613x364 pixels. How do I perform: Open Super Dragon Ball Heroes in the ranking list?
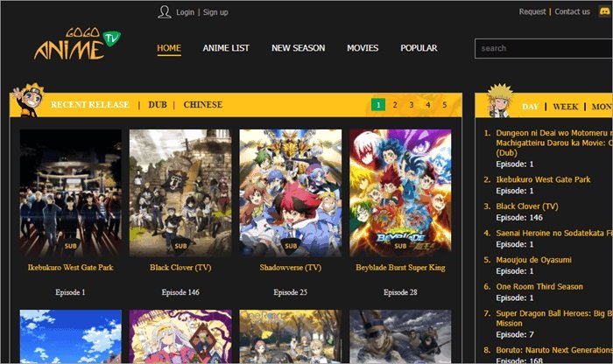coord(554,318)
